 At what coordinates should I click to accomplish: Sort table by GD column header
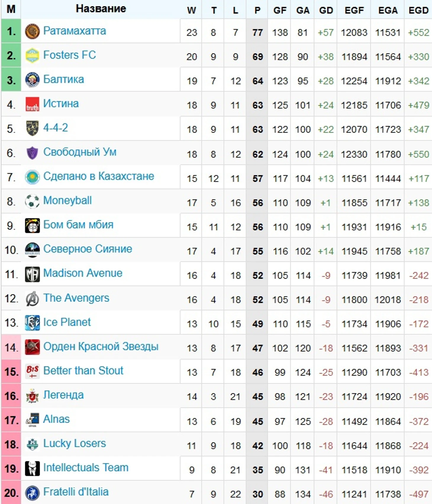[326, 10]
